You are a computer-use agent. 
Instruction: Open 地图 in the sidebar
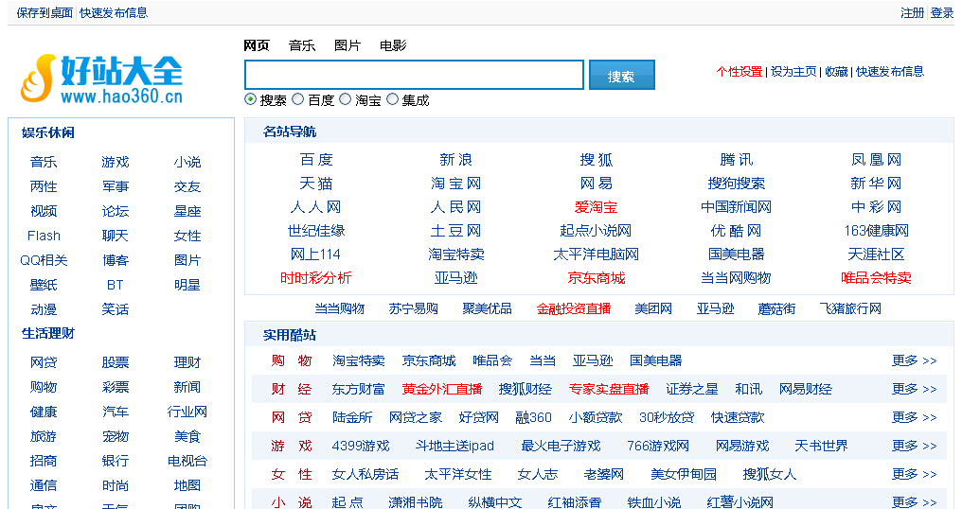click(x=187, y=485)
